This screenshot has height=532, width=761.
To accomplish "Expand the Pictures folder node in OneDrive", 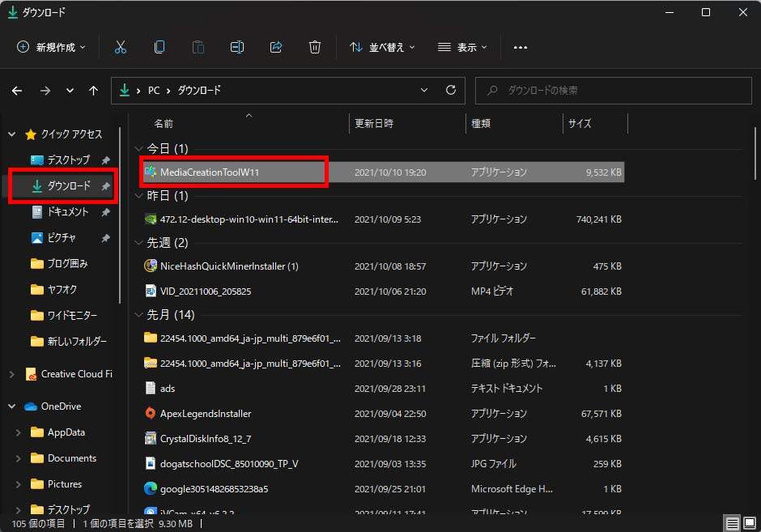I will pos(19,484).
